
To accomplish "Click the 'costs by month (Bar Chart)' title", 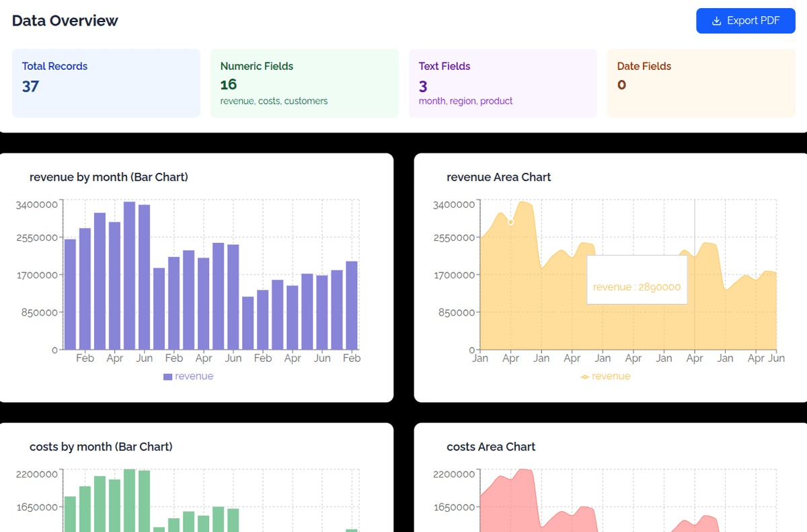I will [101, 447].
